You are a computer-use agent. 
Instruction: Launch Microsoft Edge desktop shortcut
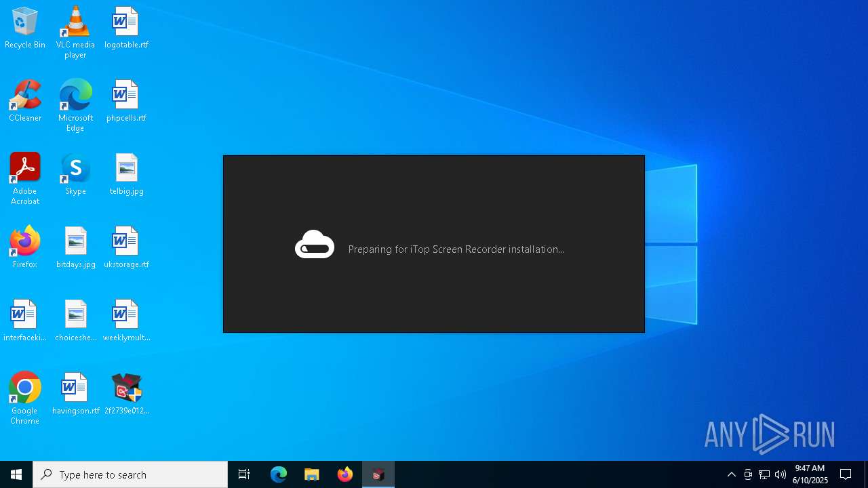[x=75, y=106]
